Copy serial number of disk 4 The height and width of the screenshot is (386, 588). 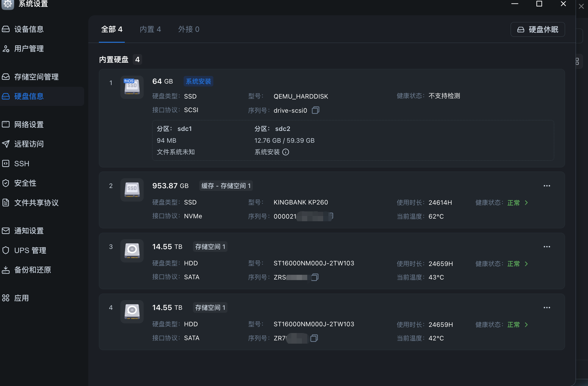[x=314, y=338]
